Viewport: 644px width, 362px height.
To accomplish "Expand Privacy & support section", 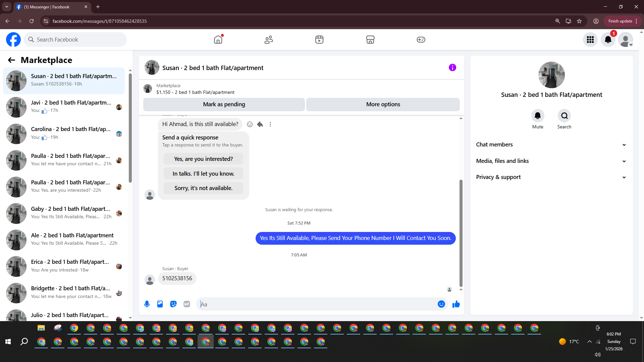I will pos(551,177).
